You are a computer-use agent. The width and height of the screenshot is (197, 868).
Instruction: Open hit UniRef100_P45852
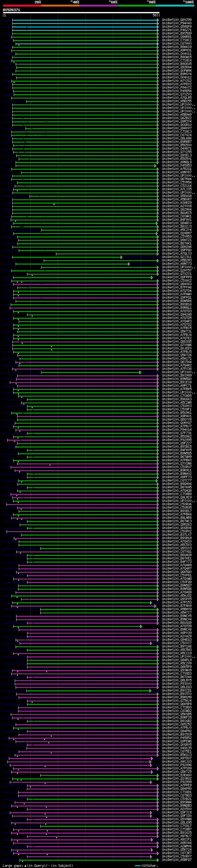tap(177, 738)
